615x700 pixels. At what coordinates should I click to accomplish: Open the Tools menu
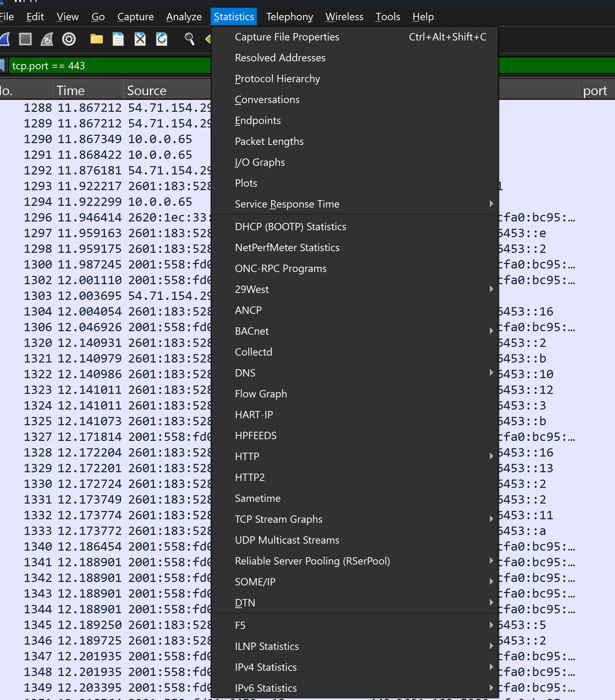[x=388, y=17]
